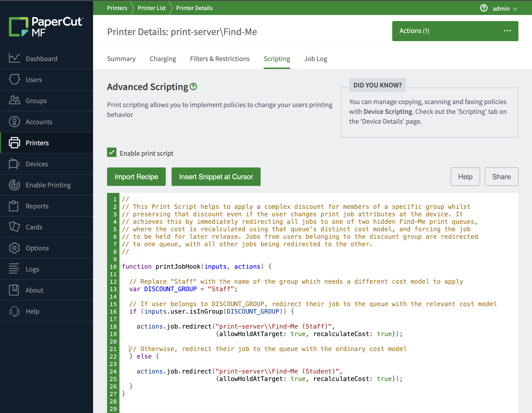Click line 13 in the script editor

[x=183, y=289]
